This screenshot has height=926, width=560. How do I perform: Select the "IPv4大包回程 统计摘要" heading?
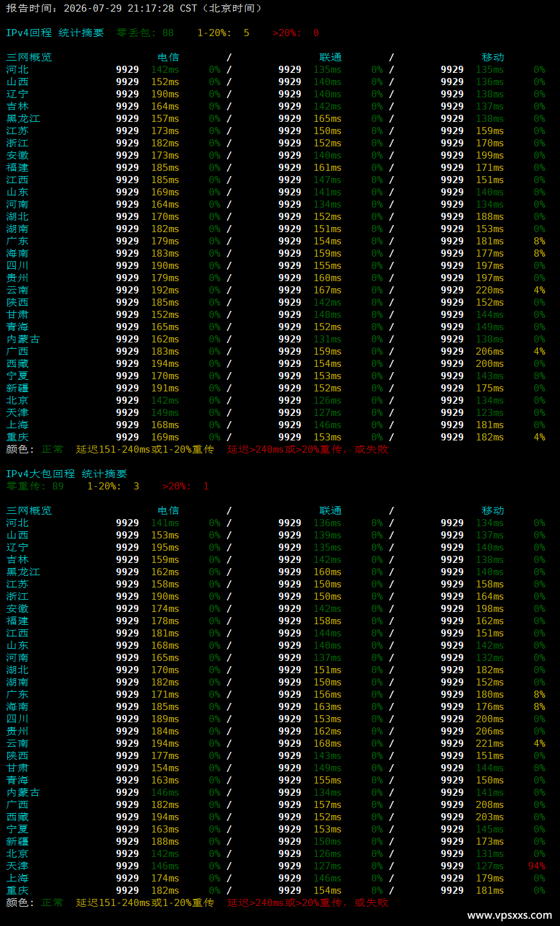66,474
